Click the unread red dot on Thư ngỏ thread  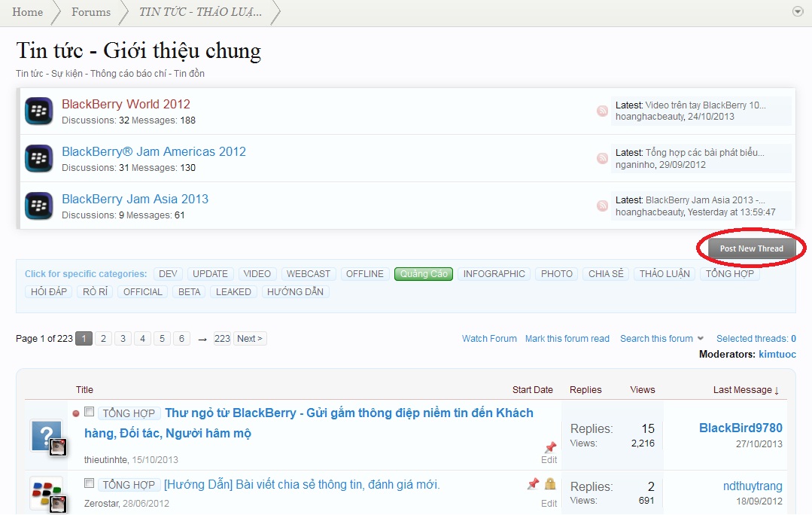pos(76,413)
